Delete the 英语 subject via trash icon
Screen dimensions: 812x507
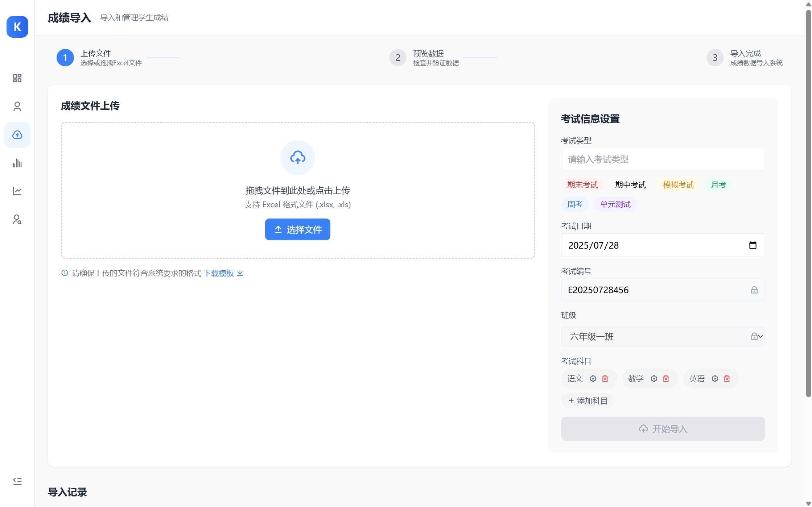(727, 378)
